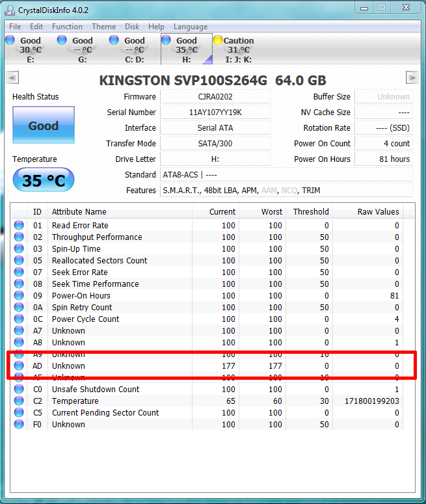The image size is (426, 504).
Task: Click the Serial Number field 11AY107YY19K
Action: 215,112
